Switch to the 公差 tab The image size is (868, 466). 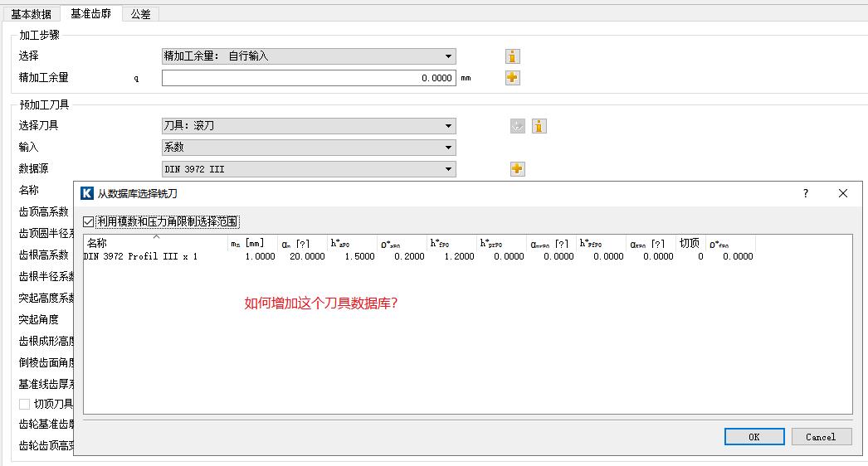[140, 14]
